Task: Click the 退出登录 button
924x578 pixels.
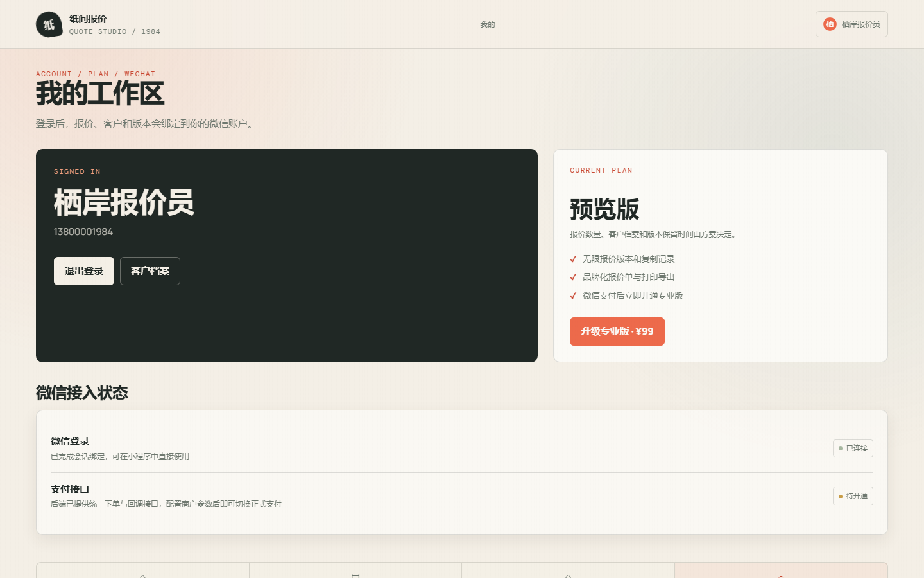Action: (84, 271)
